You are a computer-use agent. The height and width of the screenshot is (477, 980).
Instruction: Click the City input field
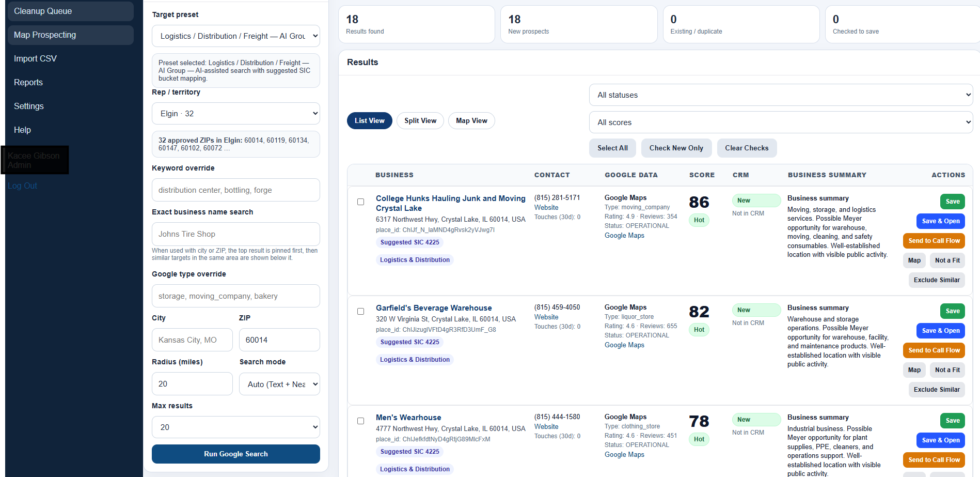[192, 340]
